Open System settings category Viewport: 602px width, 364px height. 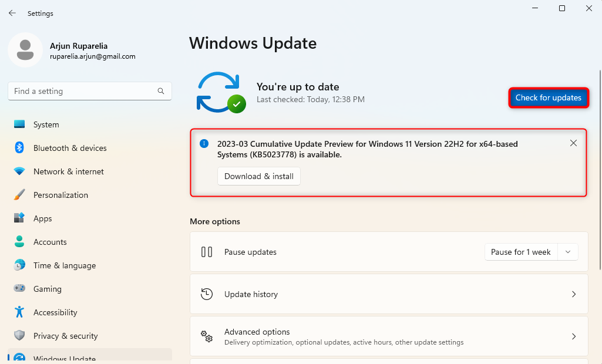pyautogui.click(x=90, y=124)
